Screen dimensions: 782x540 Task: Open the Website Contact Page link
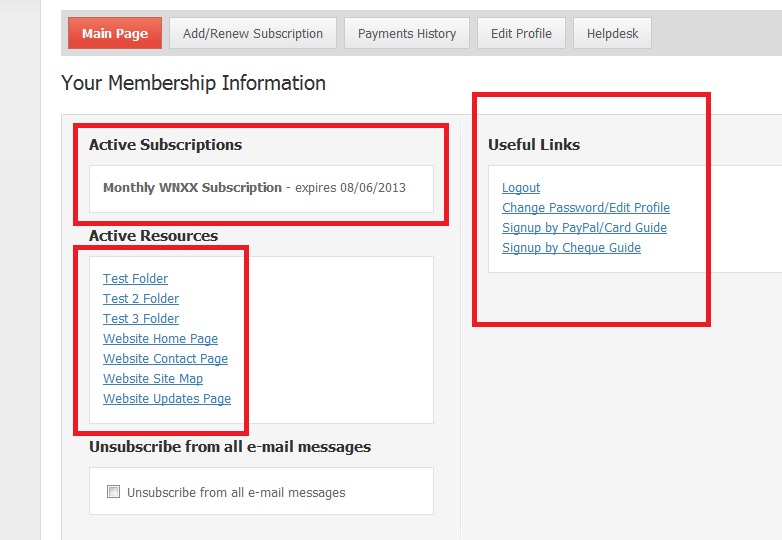point(165,359)
